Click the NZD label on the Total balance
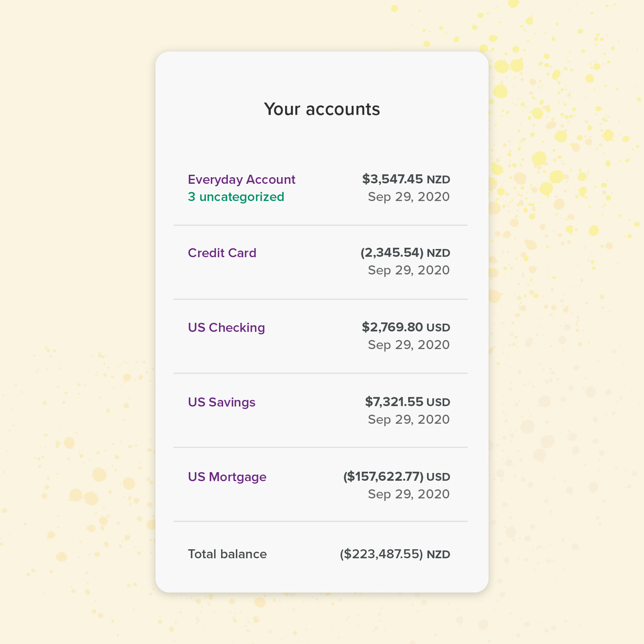644x644 pixels. click(439, 554)
